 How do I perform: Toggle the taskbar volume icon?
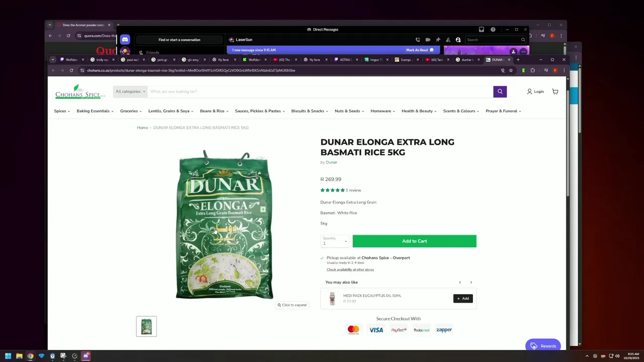pos(617,356)
